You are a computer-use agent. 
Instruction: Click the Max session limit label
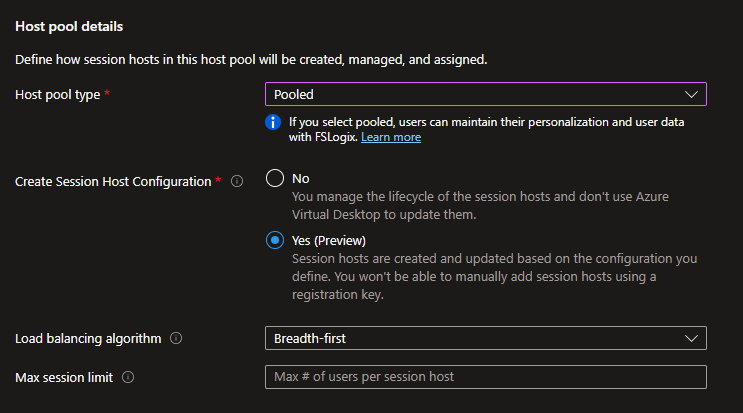click(64, 377)
